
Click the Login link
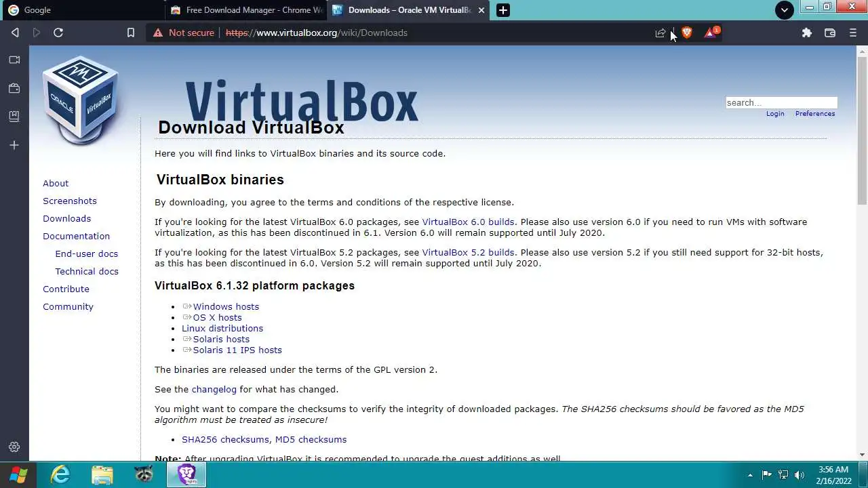click(x=775, y=114)
